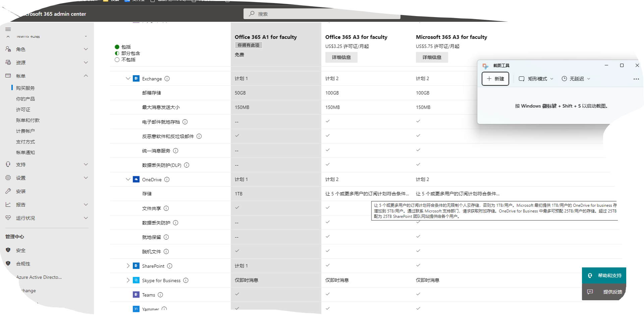Select 购买服务 in sidebar
The height and width of the screenshot is (315, 644).
(x=25, y=88)
